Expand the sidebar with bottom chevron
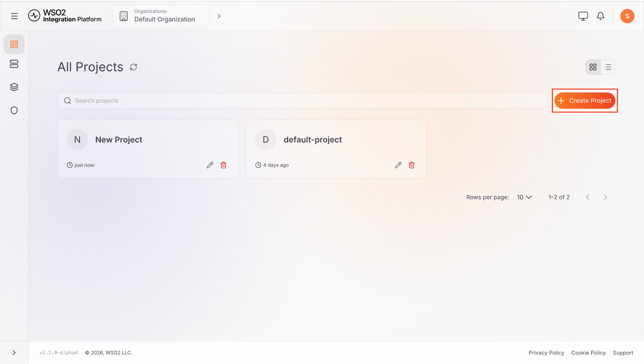This screenshot has width=644, height=364. click(x=14, y=353)
